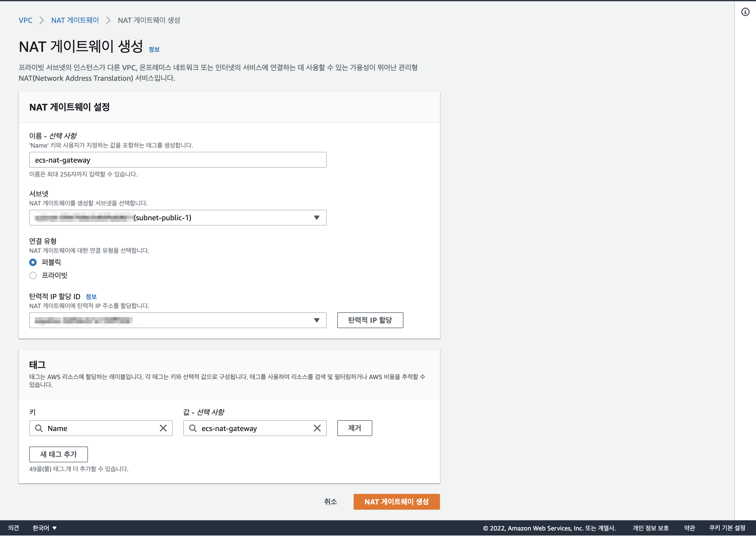The image size is (756, 536).
Task: Open 정보 link beside page title
Action: [154, 49]
